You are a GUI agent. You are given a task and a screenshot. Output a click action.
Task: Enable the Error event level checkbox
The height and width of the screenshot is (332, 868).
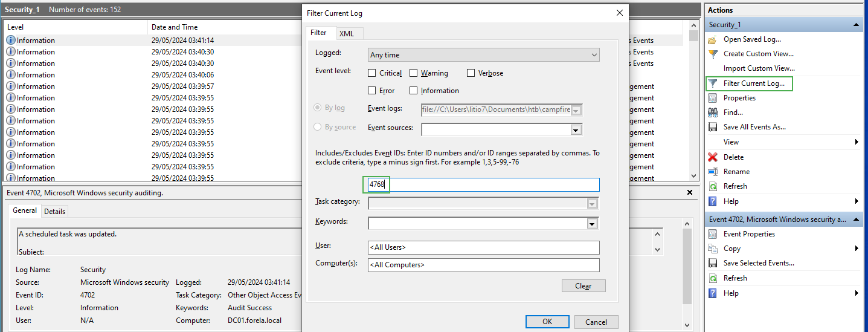coord(372,91)
